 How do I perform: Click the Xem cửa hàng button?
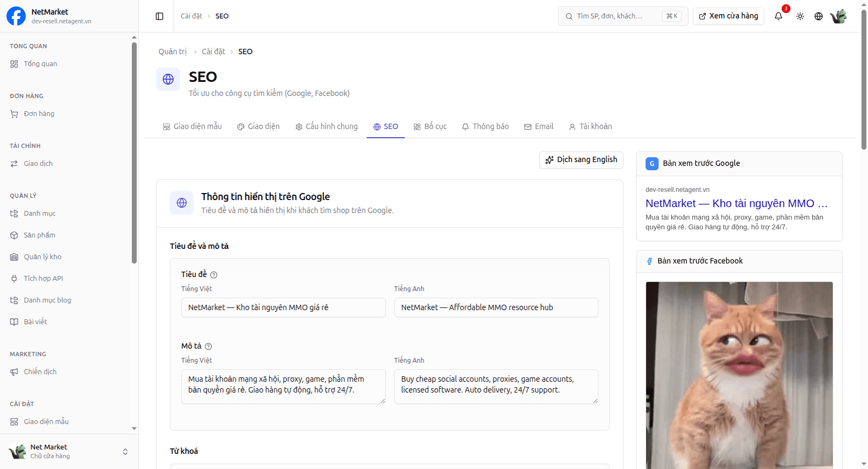[x=729, y=16]
